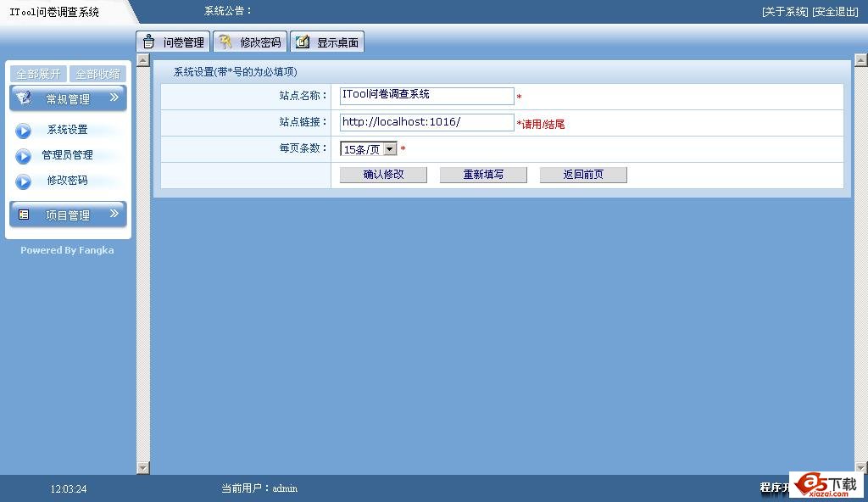Reset the form using 重新填写
The image size is (868, 502).
point(482,175)
